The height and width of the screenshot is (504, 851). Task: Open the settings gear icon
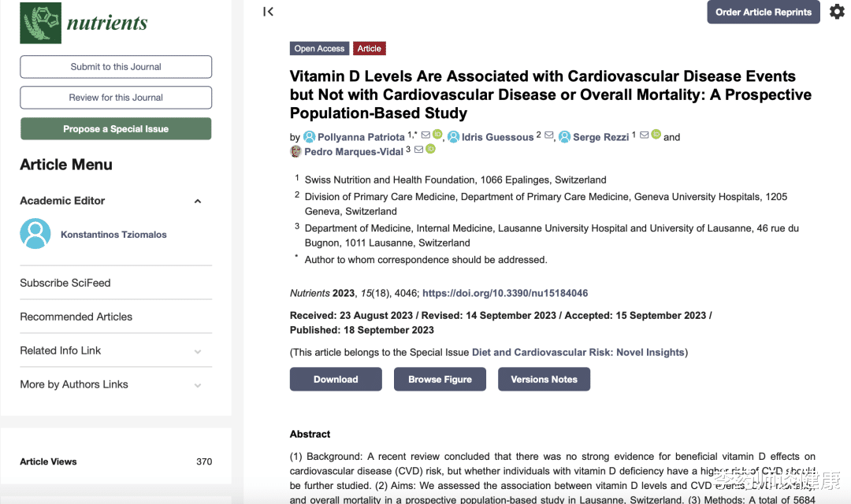pos(837,12)
